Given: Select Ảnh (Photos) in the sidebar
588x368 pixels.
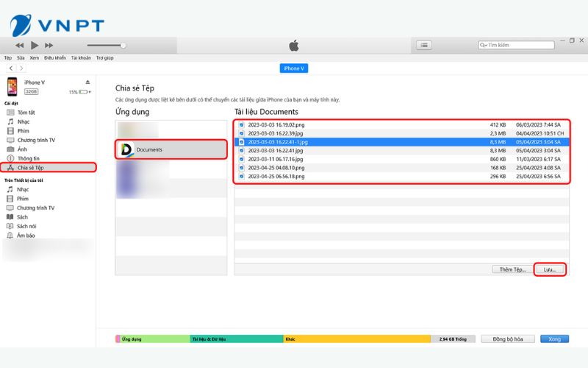Looking at the screenshot, I should coord(22,149).
